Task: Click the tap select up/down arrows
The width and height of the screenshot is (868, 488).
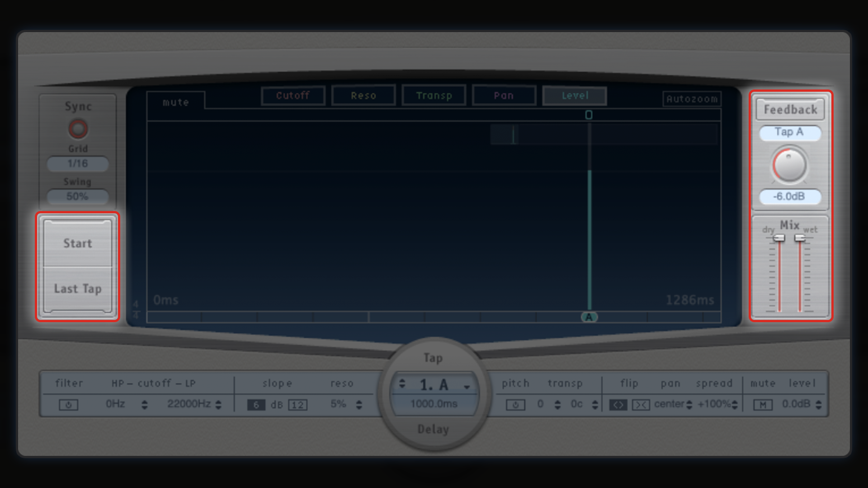Action: 402,384
